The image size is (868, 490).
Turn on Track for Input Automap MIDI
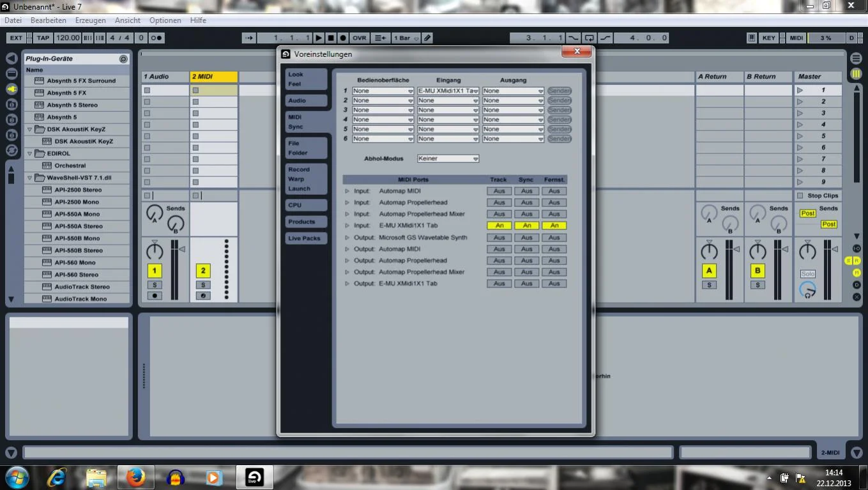point(499,191)
